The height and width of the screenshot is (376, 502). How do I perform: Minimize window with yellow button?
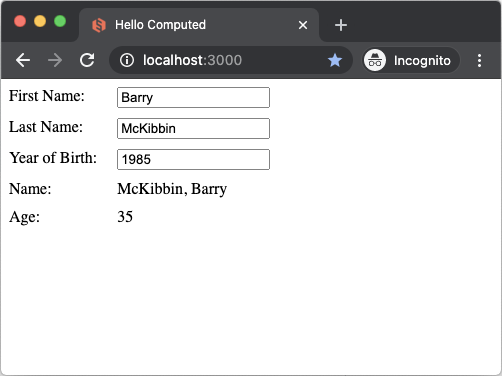point(40,21)
